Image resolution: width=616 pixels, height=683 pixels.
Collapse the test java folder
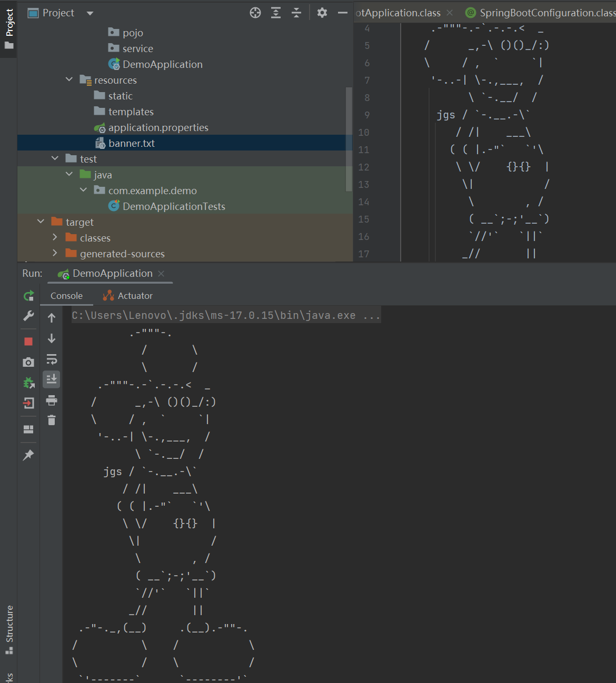coord(69,174)
